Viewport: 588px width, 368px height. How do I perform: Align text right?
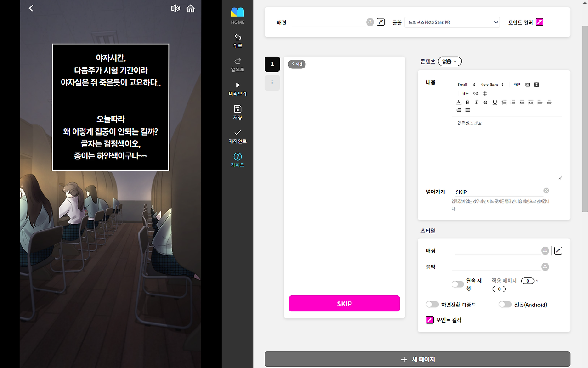(458, 110)
